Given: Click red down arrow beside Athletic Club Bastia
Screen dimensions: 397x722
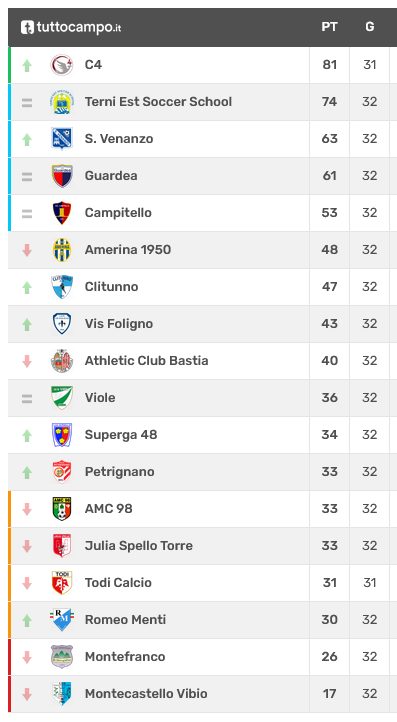Looking at the screenshot, I should point(27,361).
